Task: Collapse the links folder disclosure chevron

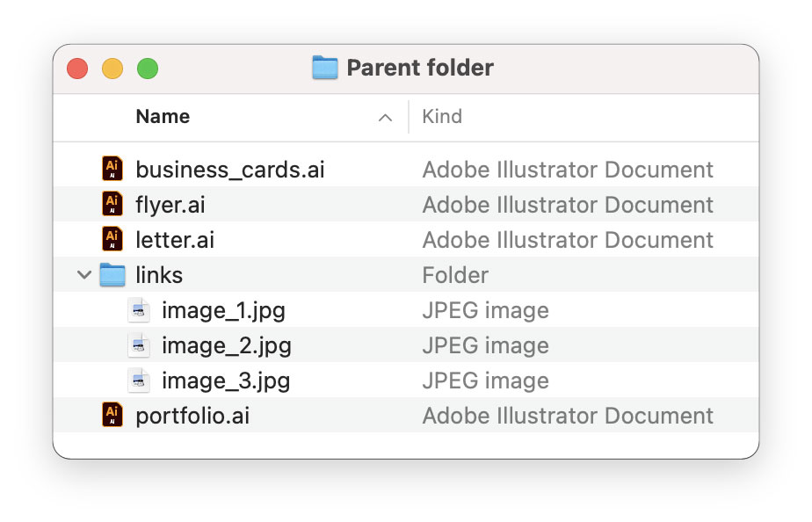Action: [x=84, y=275]
